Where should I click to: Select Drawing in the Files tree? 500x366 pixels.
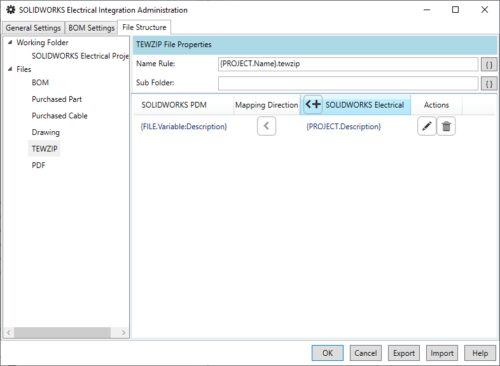pyautogui.click(x=46, y=132)
